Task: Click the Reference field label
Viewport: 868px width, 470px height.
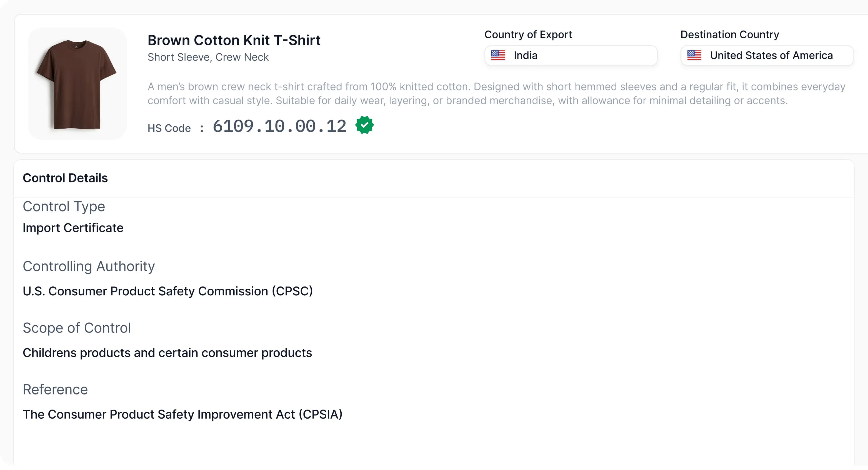Action: point(55,389)
